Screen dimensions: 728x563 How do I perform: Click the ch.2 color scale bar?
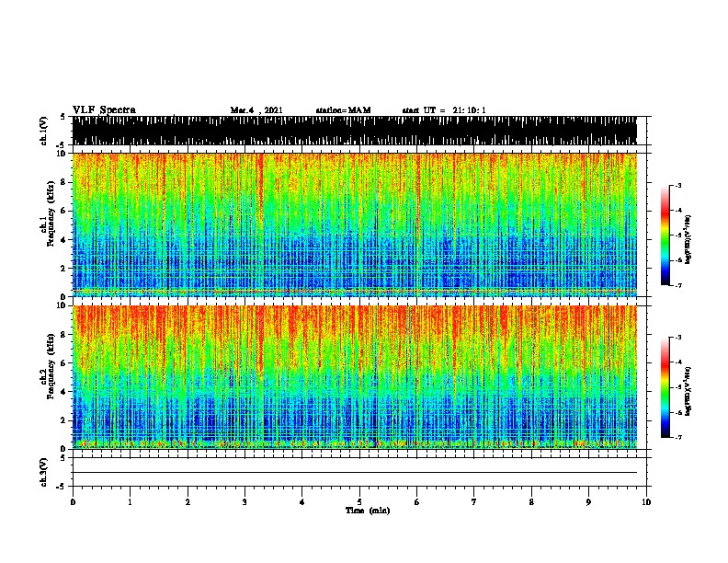pyautogui.click(x=665, y=387)
